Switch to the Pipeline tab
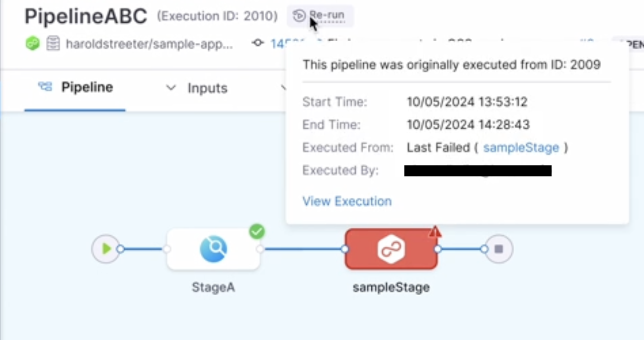Viewport: 644px width, 340px height. (75, 88)
